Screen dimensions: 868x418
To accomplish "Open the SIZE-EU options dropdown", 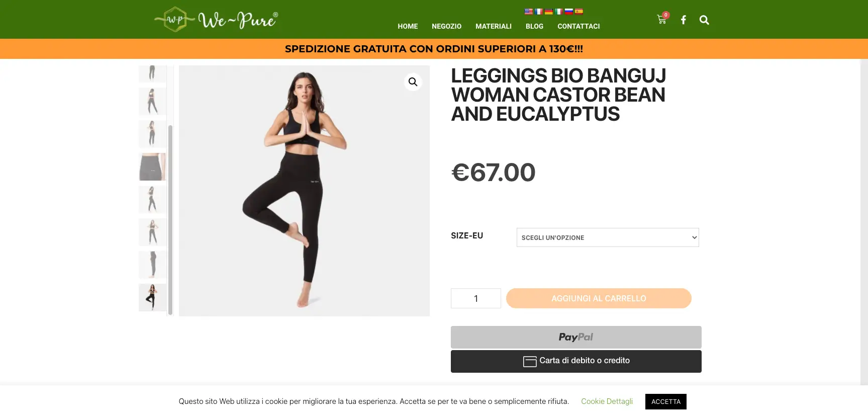I will (608, 237).
